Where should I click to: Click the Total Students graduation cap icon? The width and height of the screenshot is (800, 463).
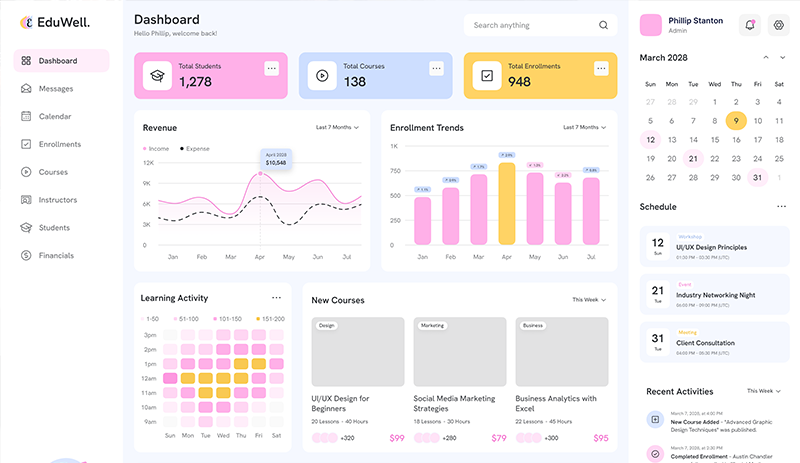coord(158,75)
